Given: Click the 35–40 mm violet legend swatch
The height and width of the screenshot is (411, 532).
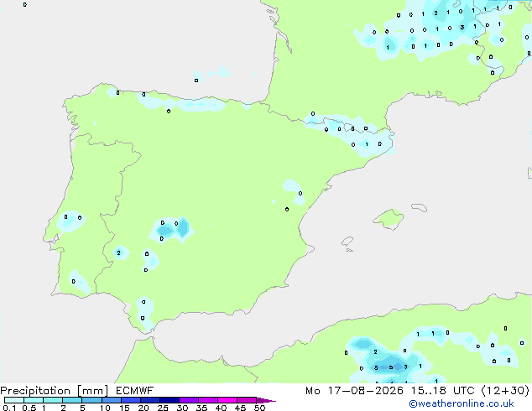Looking at the screenshot, I should [208, 400].
